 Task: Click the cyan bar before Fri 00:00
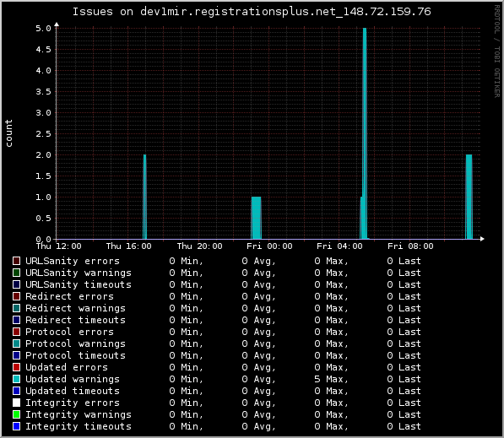256,218
